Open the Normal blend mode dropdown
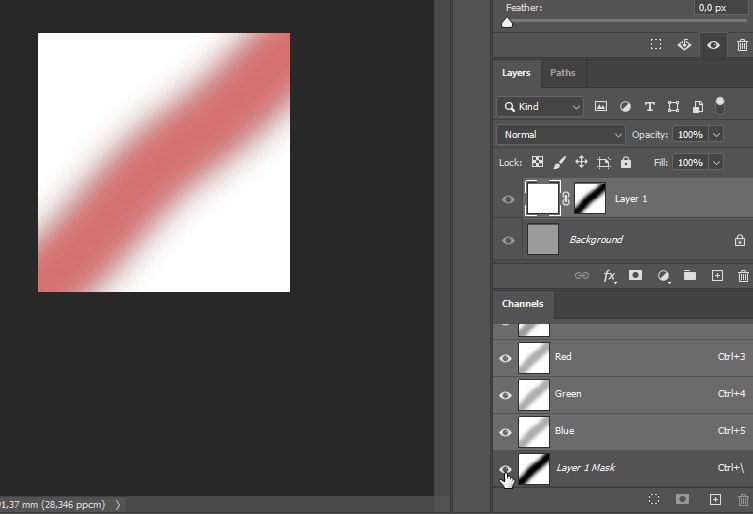The image size is (753, 514). pyautogui.click(x=561, y=135)
